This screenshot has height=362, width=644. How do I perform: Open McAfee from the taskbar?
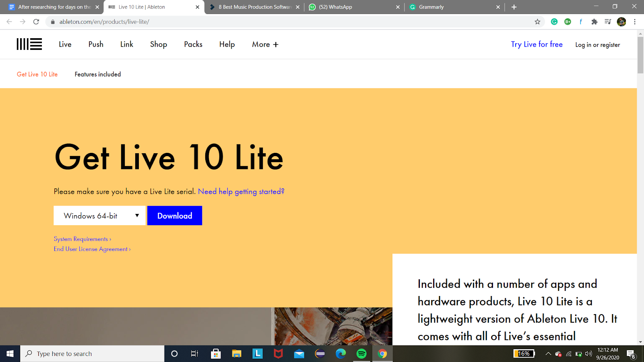click(278, 354)
